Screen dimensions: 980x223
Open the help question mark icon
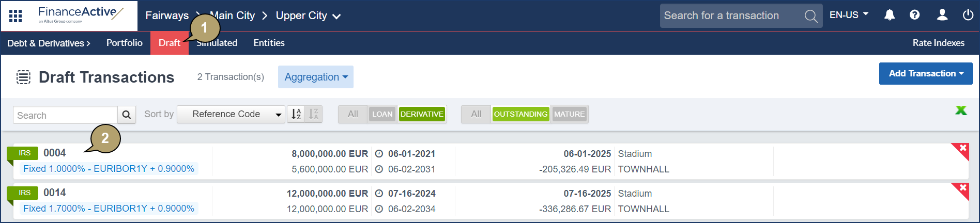914,15
